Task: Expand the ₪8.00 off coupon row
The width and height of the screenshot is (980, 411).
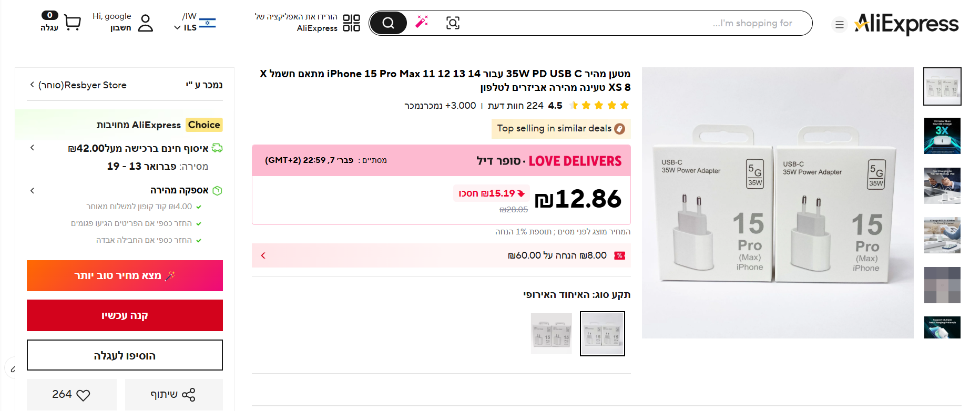Action: point(263,255)
